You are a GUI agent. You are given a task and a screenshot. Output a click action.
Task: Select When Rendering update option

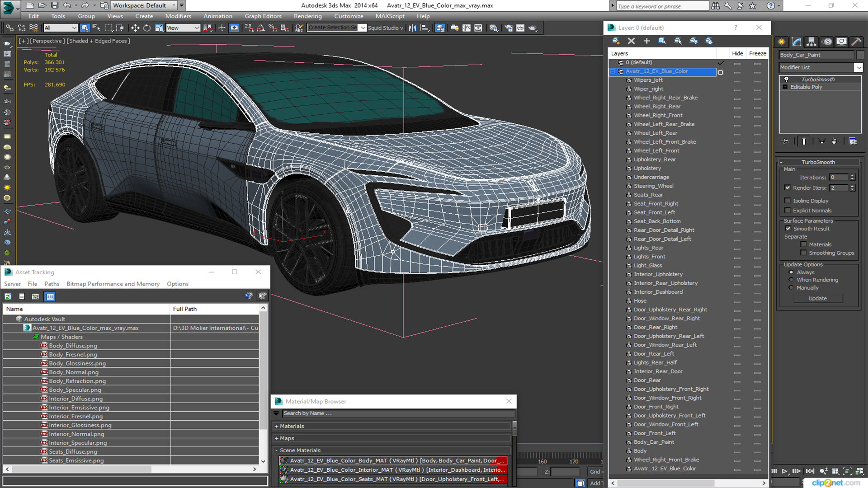coord(791,280)
